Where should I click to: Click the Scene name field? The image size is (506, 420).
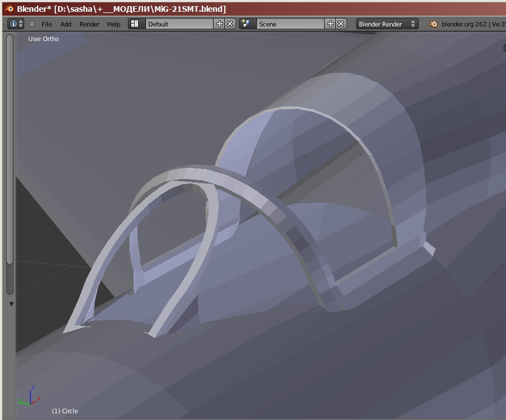pyautogui.click(x=290, y=24)
